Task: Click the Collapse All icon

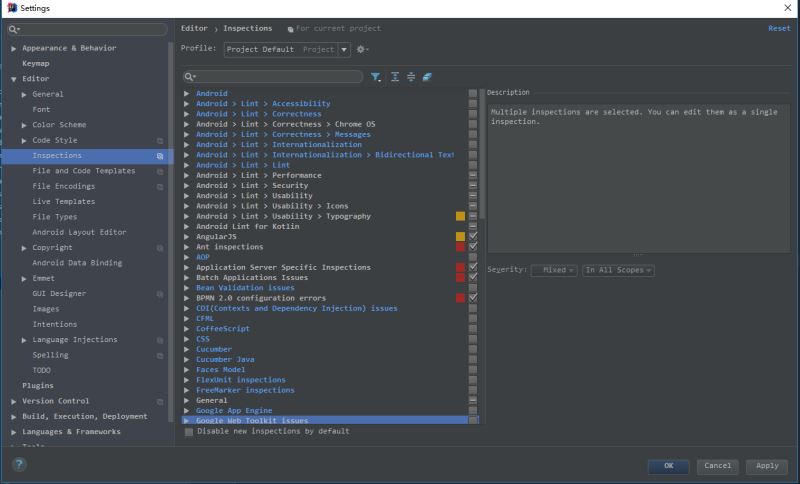Action: click(411, 77)
